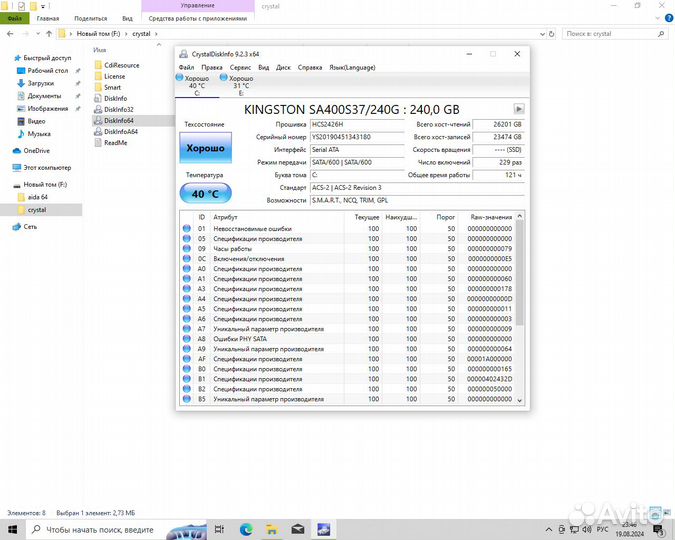
Task: Select the C: drive status tab
Action: click(196, 84)
